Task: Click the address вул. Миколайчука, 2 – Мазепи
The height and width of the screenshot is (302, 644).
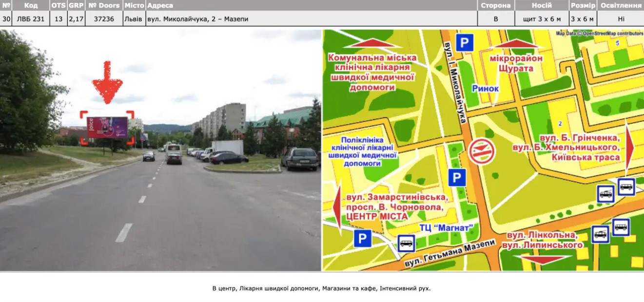Action: click(x=198, y=19)
